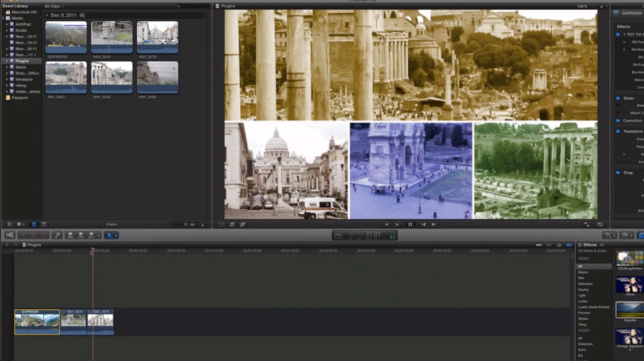
Task: Select the Santa event in library
Action: pos(21,68)
